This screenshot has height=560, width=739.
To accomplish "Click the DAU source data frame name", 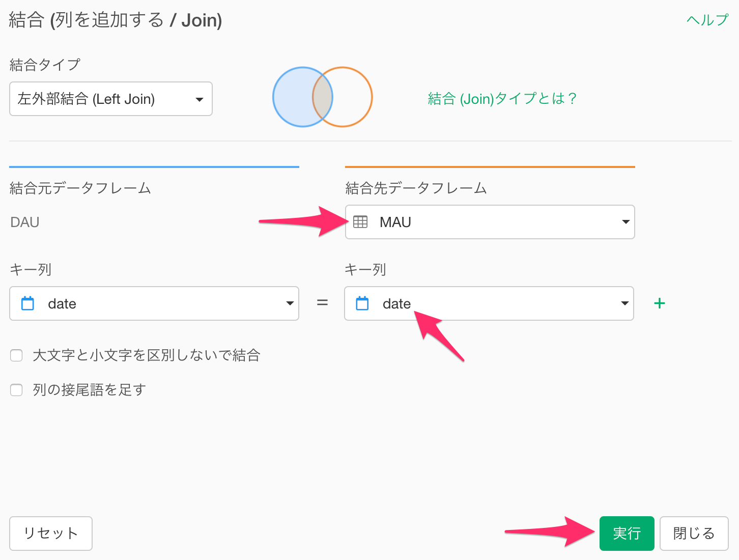I will click(25, 222).
